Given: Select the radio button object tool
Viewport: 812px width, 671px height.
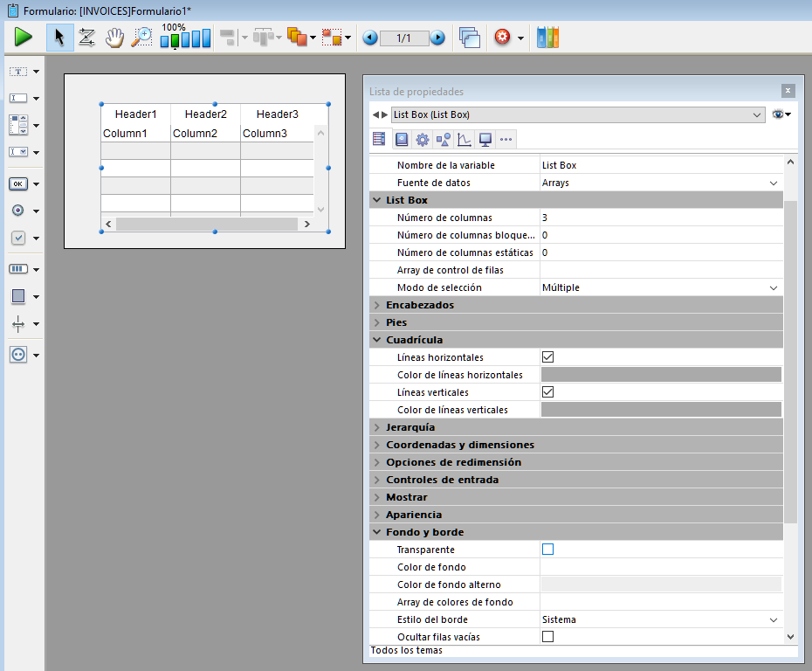Looking at the screenshot, I should (x=18, y=211).
